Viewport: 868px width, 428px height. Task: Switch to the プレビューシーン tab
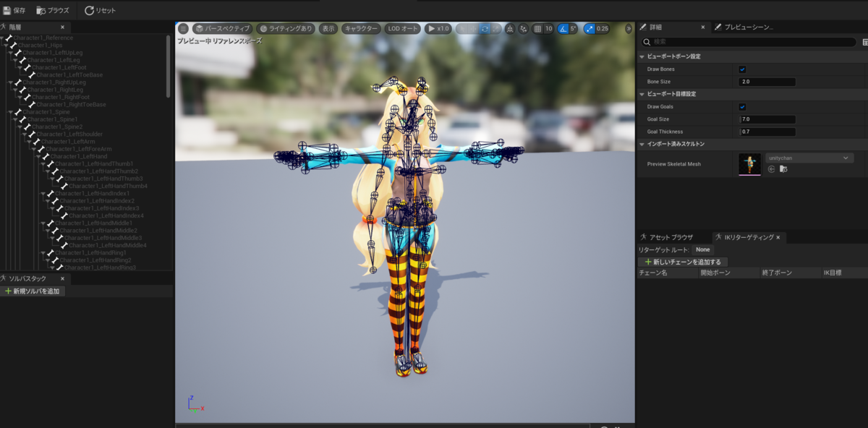pyautogui.click(x=744, y=27)
